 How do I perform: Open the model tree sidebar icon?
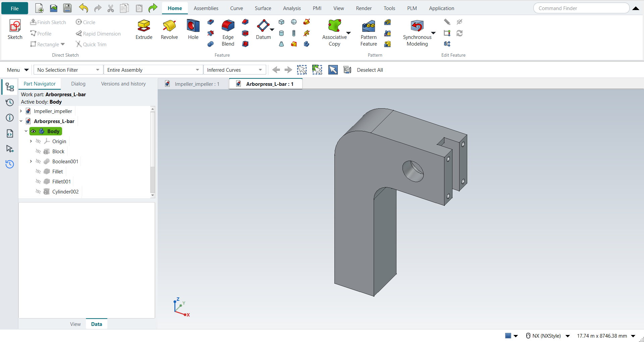pyautogui.click(x=10, y=88)
